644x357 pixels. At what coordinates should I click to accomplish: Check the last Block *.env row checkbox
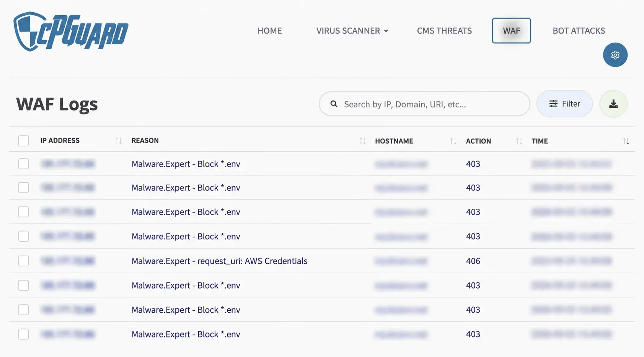pos(23,334)
